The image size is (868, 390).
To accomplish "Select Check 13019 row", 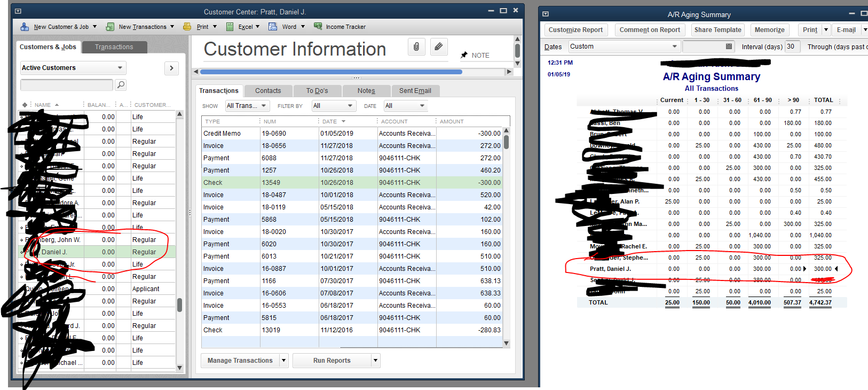I will [x=352, y=330].
